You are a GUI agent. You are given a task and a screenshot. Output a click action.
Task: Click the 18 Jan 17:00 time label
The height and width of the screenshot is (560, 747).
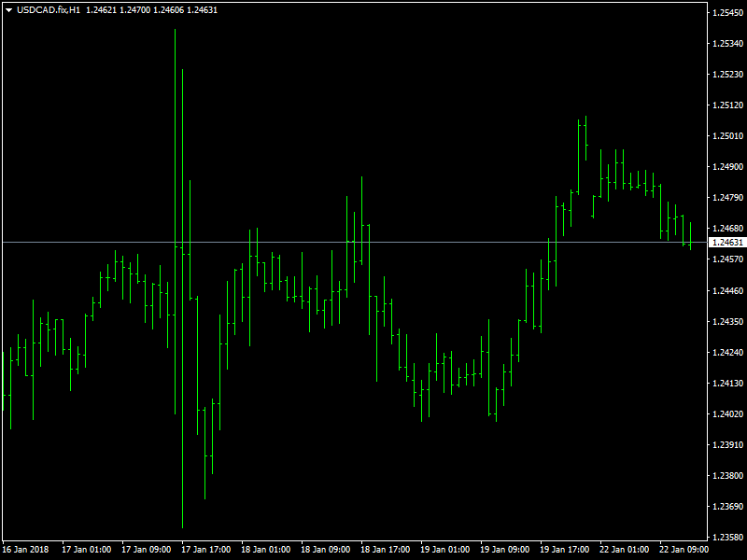click(386, 550)
